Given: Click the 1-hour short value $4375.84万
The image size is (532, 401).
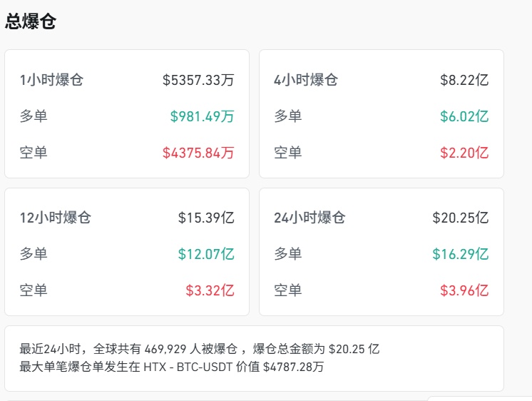Looking at the screenshot, I should pyautogui.click(x=198, y=153).
